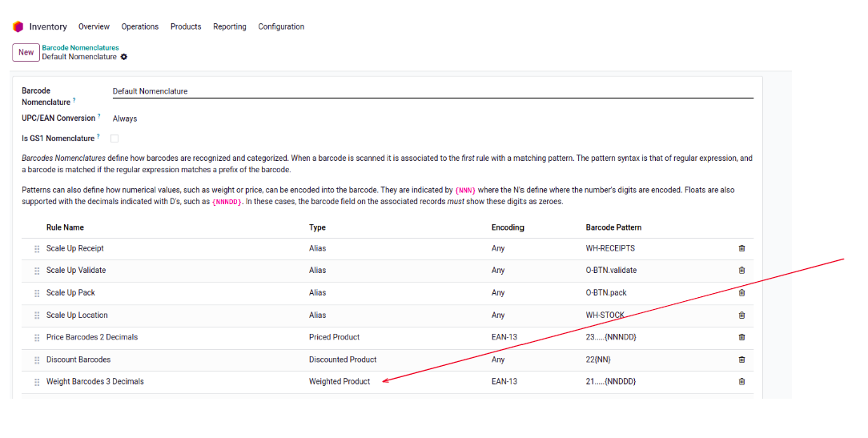Open the gear settings icon beside Default Nomenclature
This screenshot has height=438, width=868.
click(124, 57)
